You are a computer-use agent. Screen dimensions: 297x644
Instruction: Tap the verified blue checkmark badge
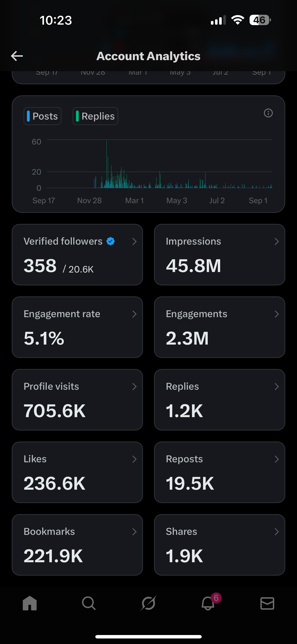tap(111, 241)
